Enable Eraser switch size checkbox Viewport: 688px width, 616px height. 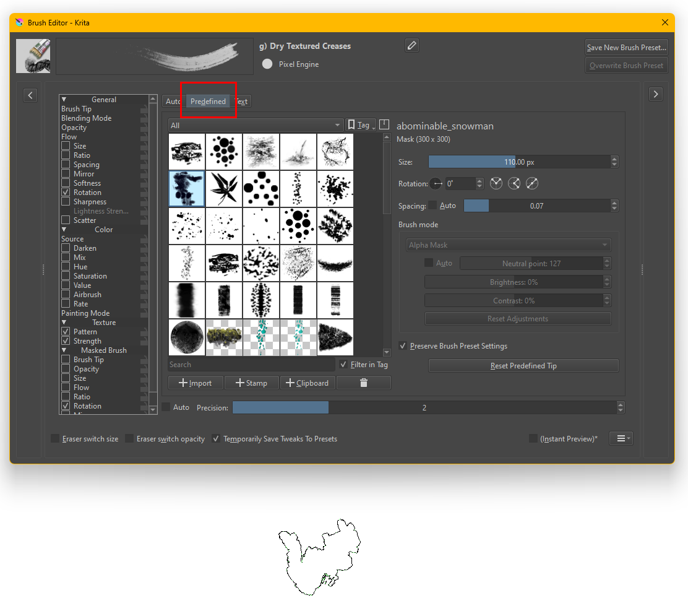(x=55, y=438)
